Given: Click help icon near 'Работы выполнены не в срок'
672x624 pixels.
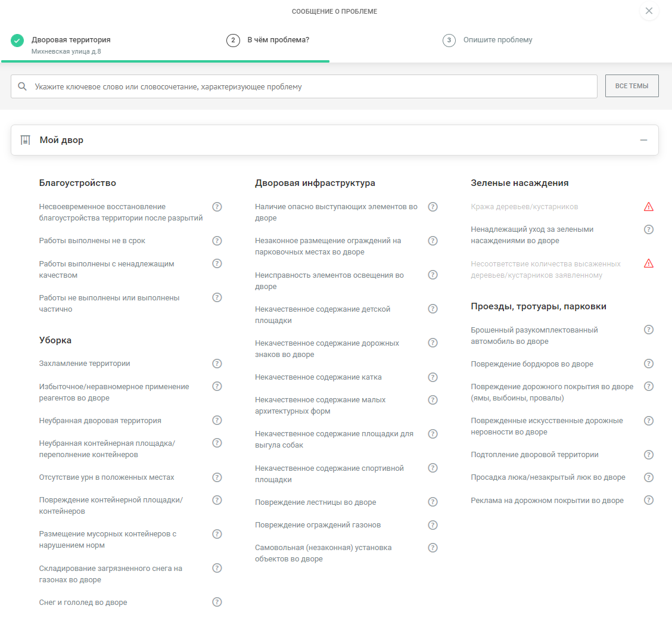Looking at the screenshot, I should [217, 241].
